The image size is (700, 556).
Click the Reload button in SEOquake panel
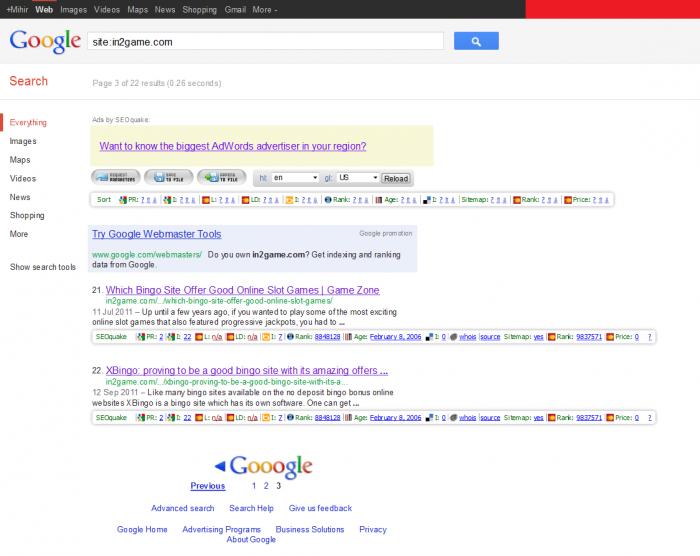coord(396,178)
